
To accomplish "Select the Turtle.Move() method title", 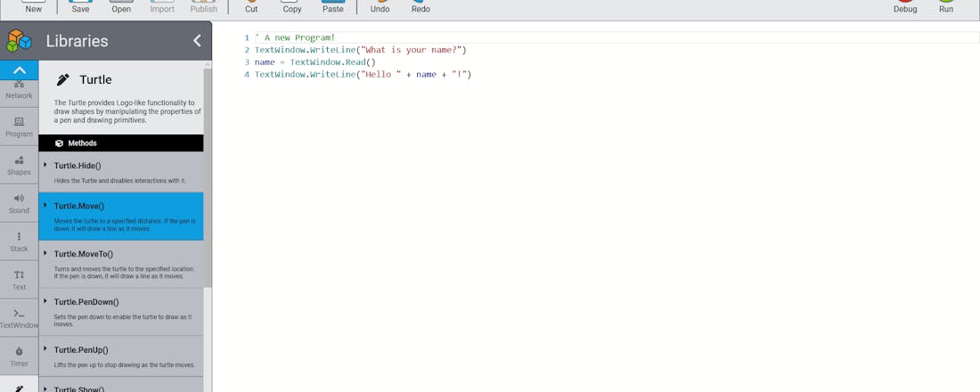I will coord(79,206).
